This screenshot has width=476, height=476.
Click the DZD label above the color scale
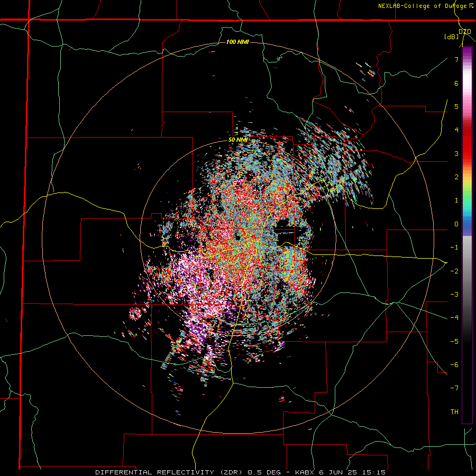pos(464,32)
